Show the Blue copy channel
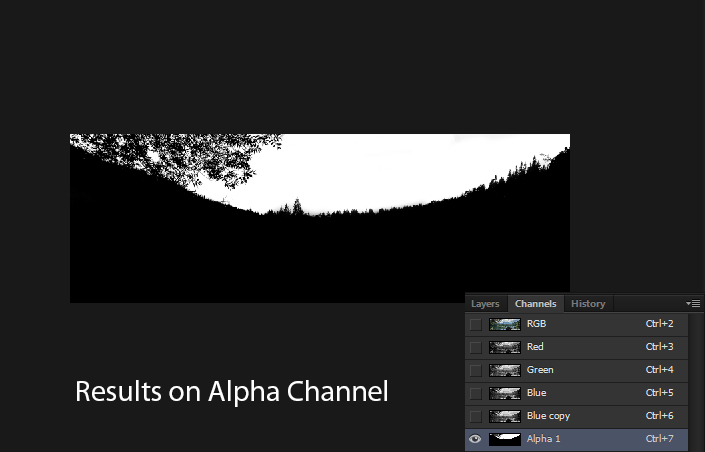Image resolution: width=705 pixels, height=452 pixels. point(475,416)
